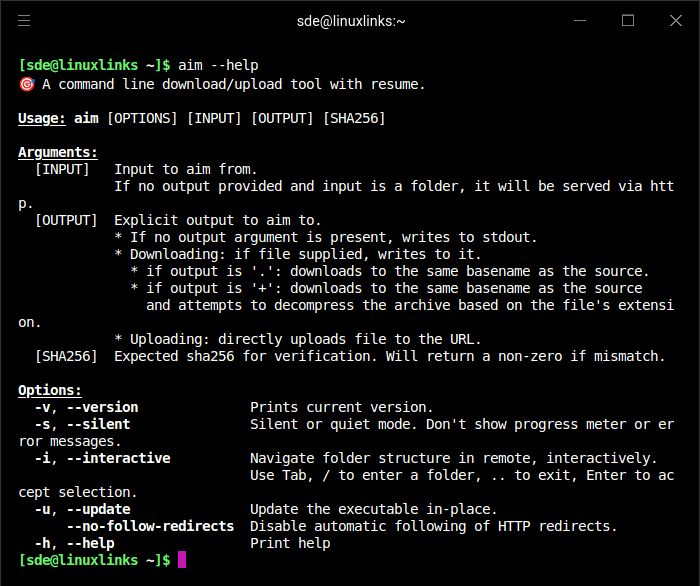Click the 'Print help' description text
The height and width of the screenshot is (586, 700).
(x=290, y=543)
